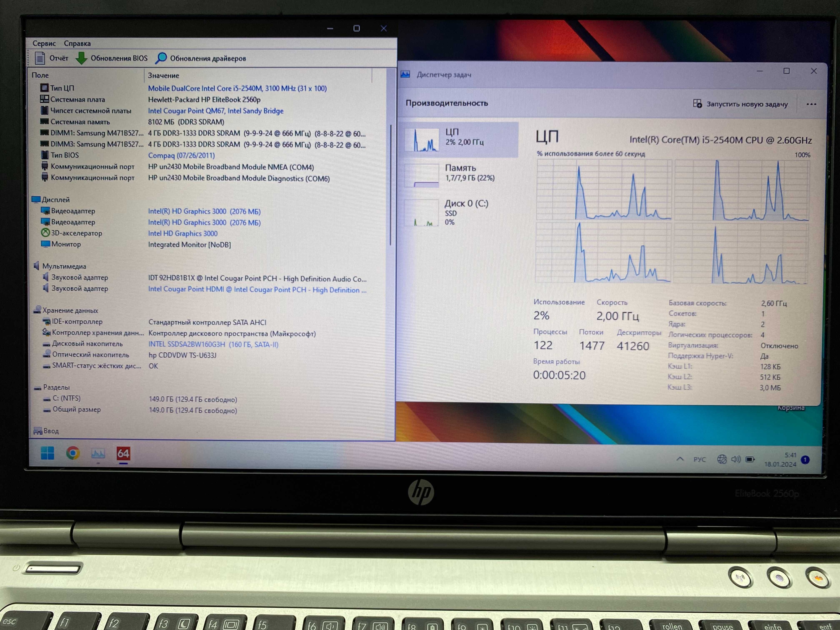Open the Intel HD Graphics 3000 3D-accelerator link
Image resolution: width=840 pixels, height=630 pixels.
pyautogui.click(x=183, y=234)
